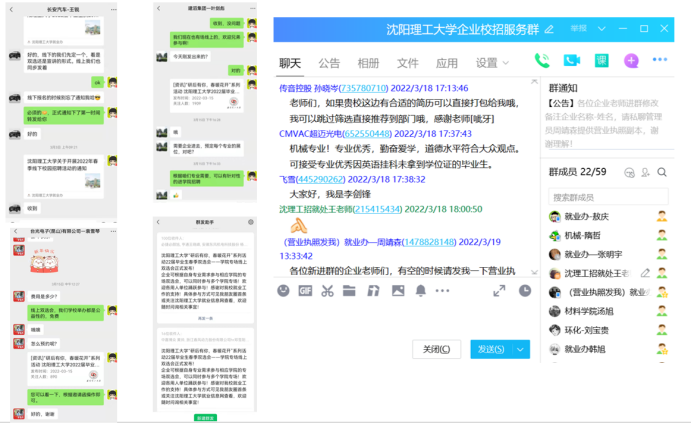Click the bell icon in chat toolbar
This screenshot has width=692, height=424.
coord(421,291)
